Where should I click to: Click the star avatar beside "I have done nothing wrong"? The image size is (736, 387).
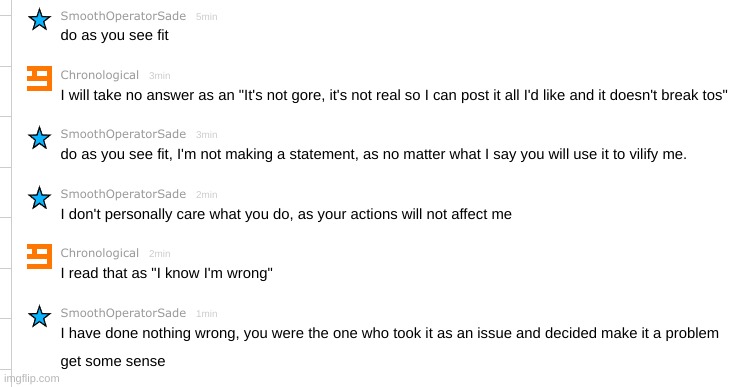tap(39, 316)
